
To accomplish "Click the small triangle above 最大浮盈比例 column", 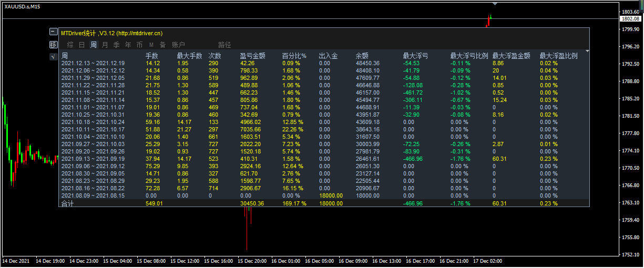I will (x=587, y=50).
